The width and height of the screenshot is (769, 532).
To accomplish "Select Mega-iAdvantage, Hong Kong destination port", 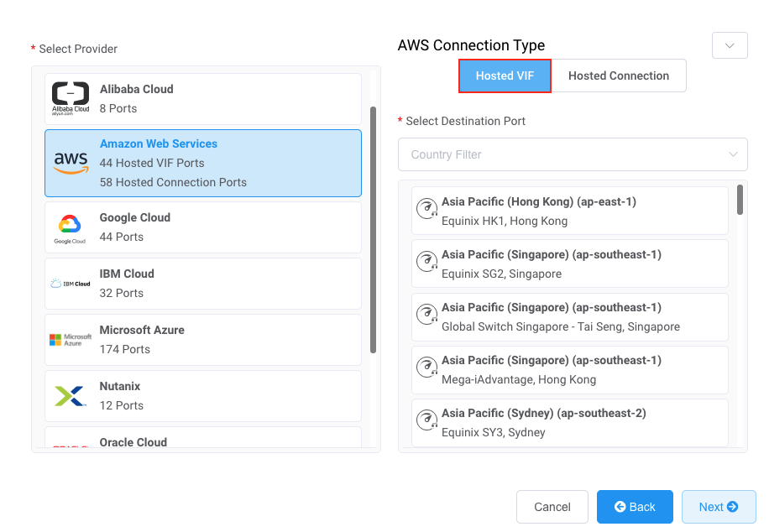I will pyautogui.click(x=570, y=370).
